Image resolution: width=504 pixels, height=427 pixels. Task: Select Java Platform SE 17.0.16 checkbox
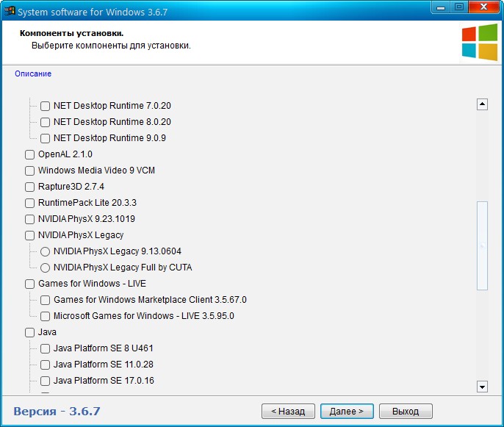click(x=45, y=381)
